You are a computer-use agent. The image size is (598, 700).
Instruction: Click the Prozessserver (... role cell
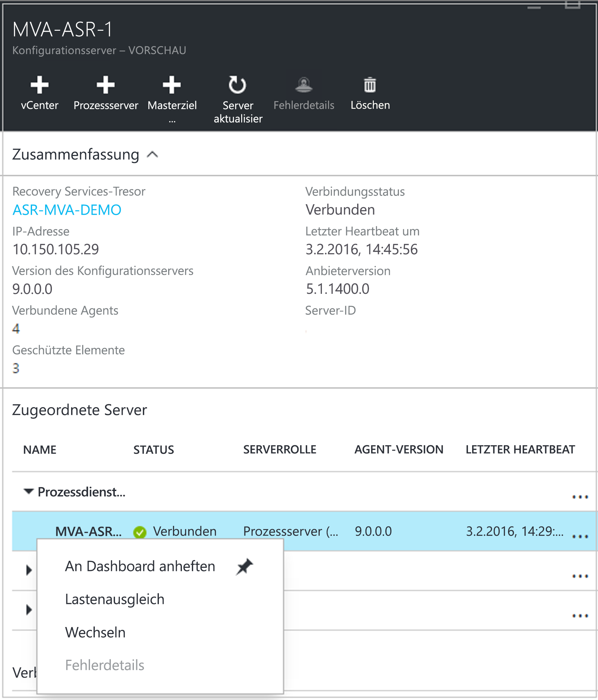[x=291, y=532]
